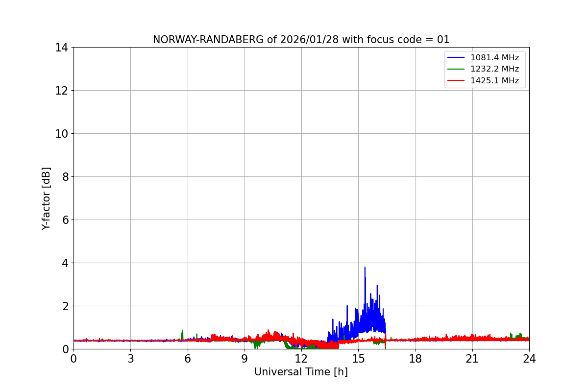
Task: Click the x-axis tick label '0'
Action: pyautogui.click(x=73, y=359)
